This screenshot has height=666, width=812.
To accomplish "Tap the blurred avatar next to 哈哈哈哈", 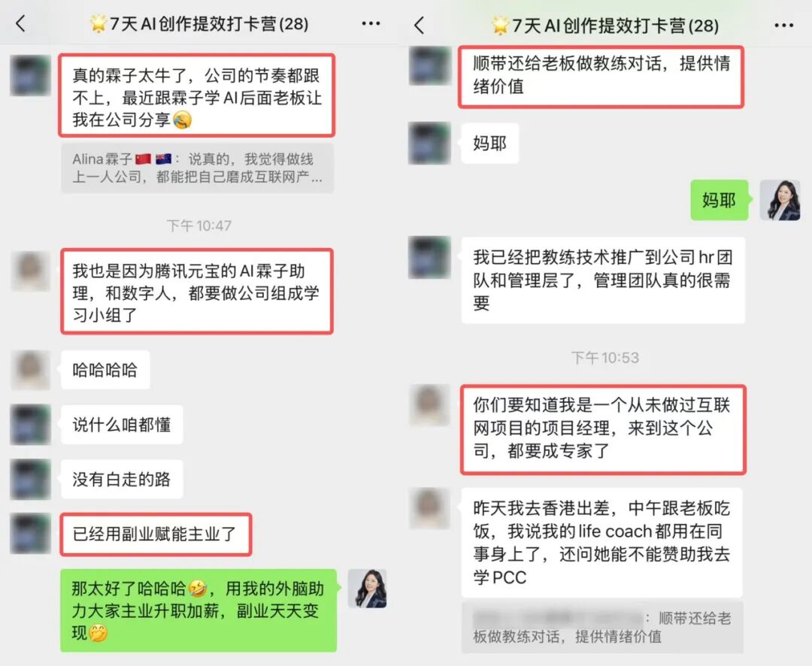I will [x=30, y=370].
